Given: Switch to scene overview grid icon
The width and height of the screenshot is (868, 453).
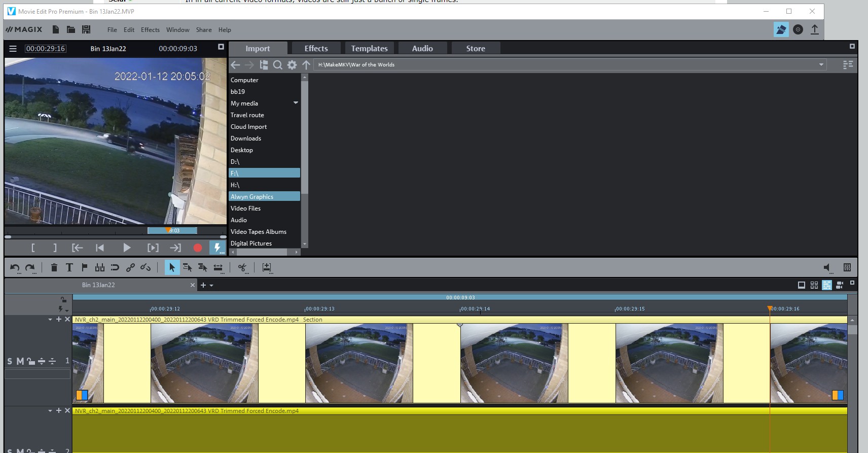Looking at the screenshot, I should [x=814, y=285].
